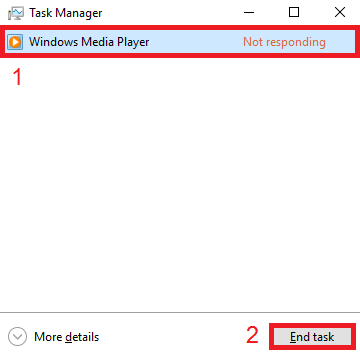Click the End task button
The height and width of the screenshot is (360, 360).
pos(312,337)
